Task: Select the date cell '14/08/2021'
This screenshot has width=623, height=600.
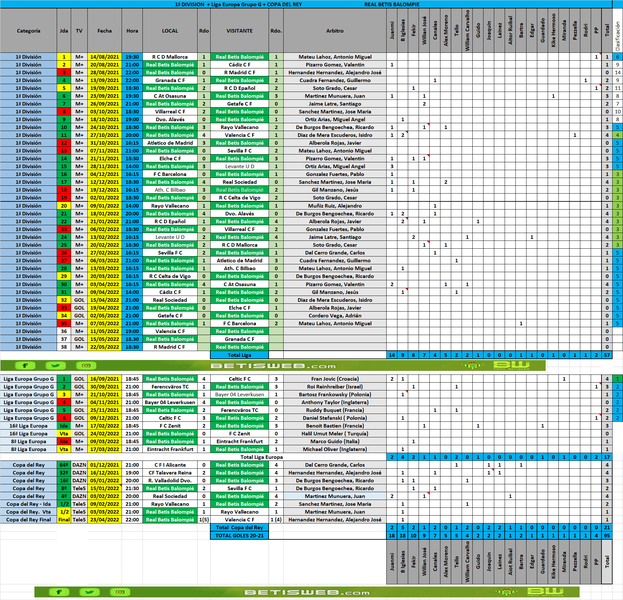Action: (104, 57)
